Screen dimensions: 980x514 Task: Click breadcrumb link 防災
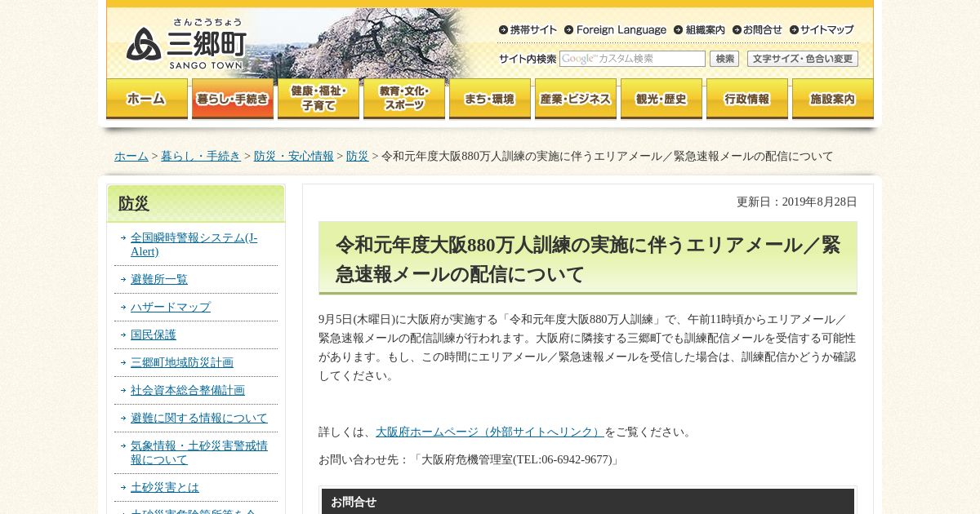point(357,156)
